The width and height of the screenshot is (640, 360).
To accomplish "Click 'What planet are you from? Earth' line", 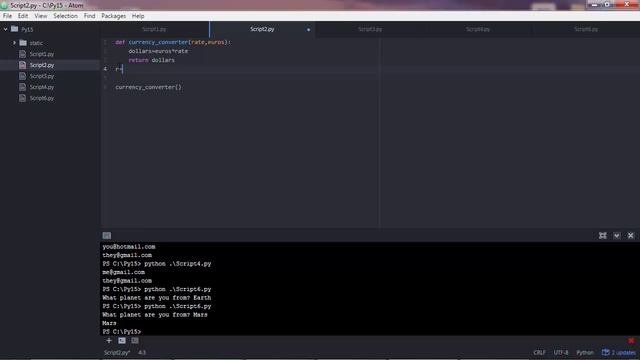I will pyautogui.click(x=157, y=298).
